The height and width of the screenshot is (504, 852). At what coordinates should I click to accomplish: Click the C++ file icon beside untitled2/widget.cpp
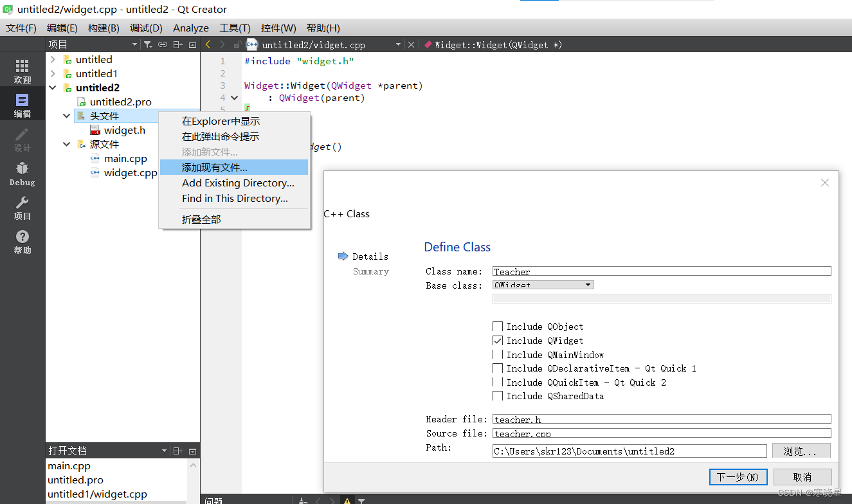[252, 44]
